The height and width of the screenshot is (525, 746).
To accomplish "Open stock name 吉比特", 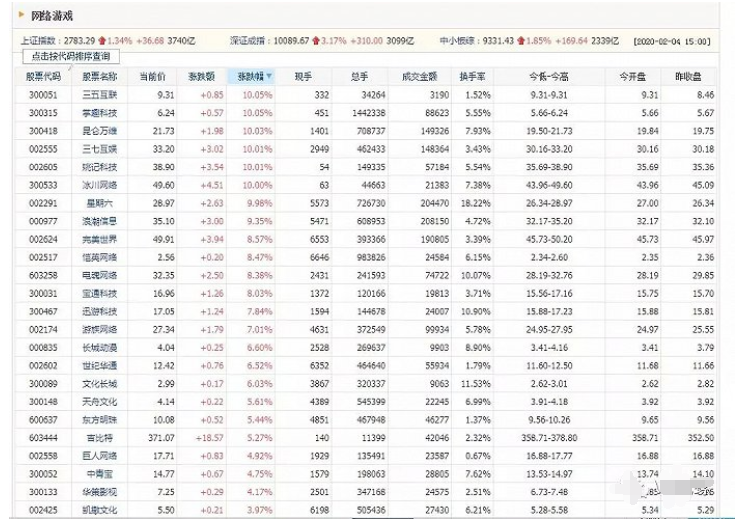I will coord(99,438).
